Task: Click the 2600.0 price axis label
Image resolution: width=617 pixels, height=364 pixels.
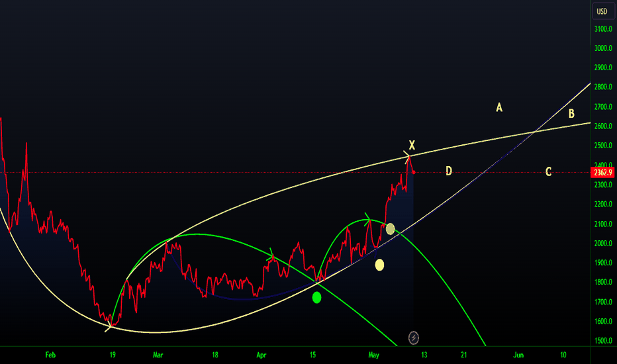Action: click(603, 126)
